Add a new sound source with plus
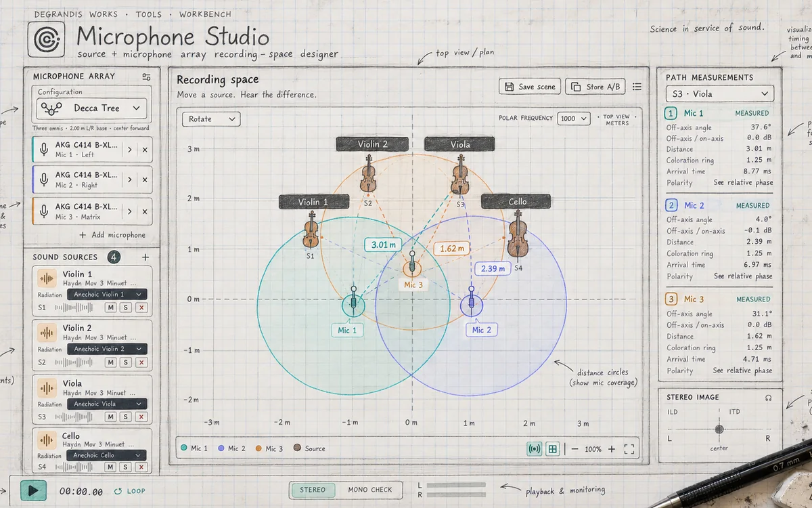 point(145,257)
